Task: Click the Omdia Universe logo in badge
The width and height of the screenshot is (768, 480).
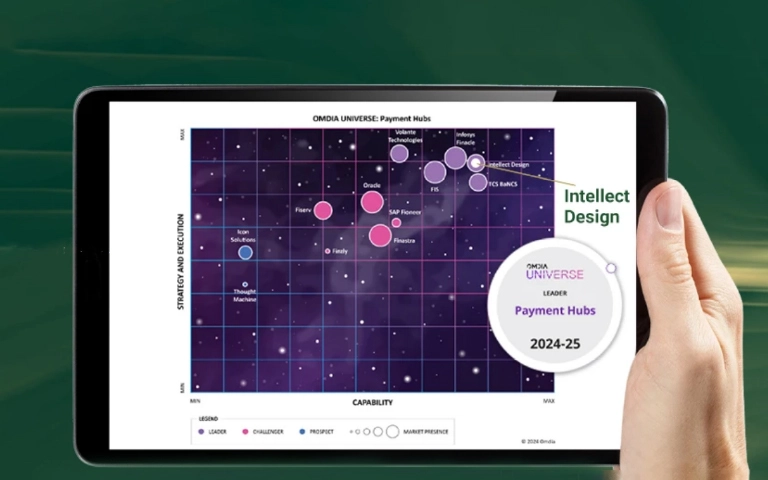Action: tap(554, 271)
